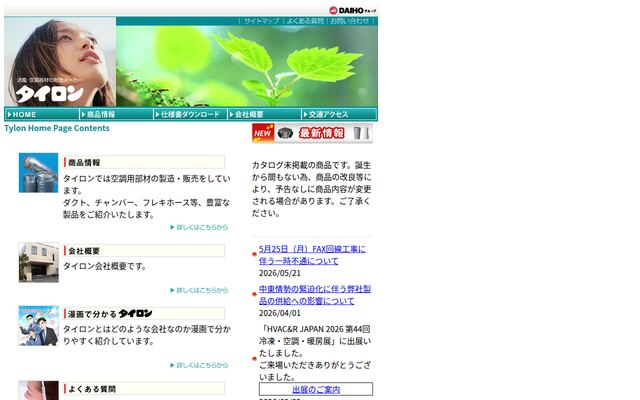Click the 商品情報 duct thumbnail
The height and width of the screenshot is (400, 640).
[38, 173]
